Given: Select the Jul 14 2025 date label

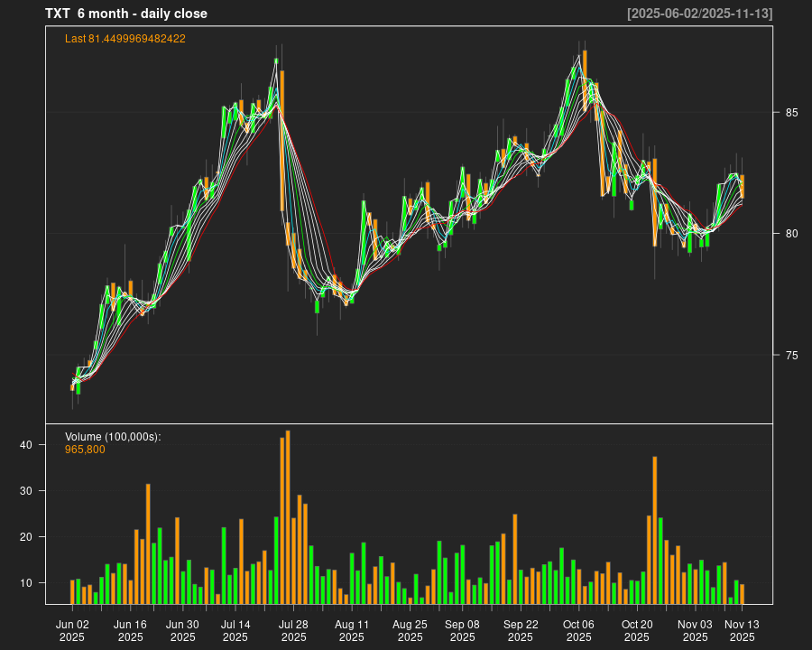Looking at the screenshot, I should tap(235, 630).
